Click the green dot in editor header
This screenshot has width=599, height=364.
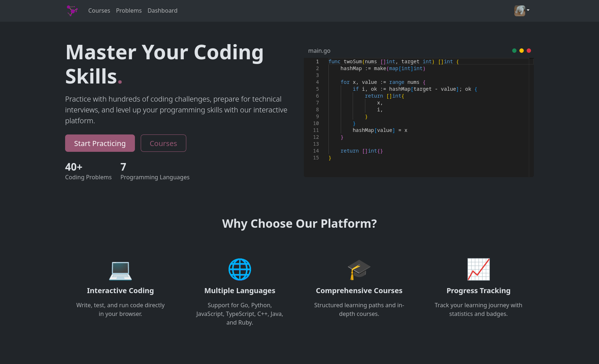click(x=514, y=51)
